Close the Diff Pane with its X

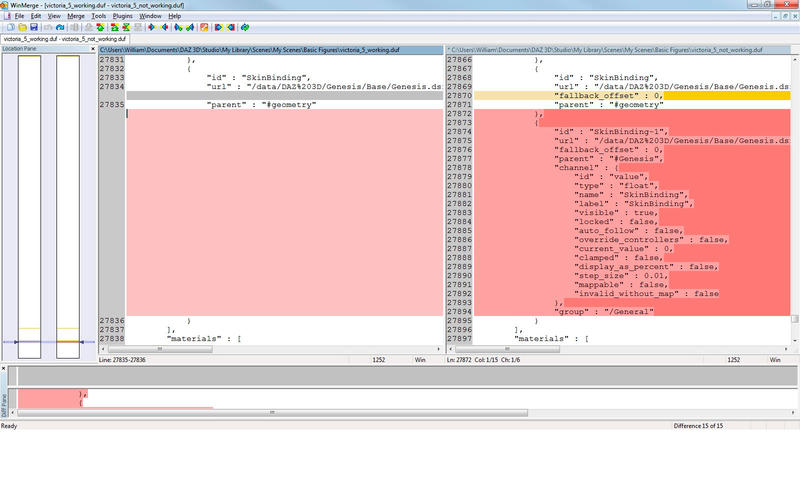(x=3, y=368)
